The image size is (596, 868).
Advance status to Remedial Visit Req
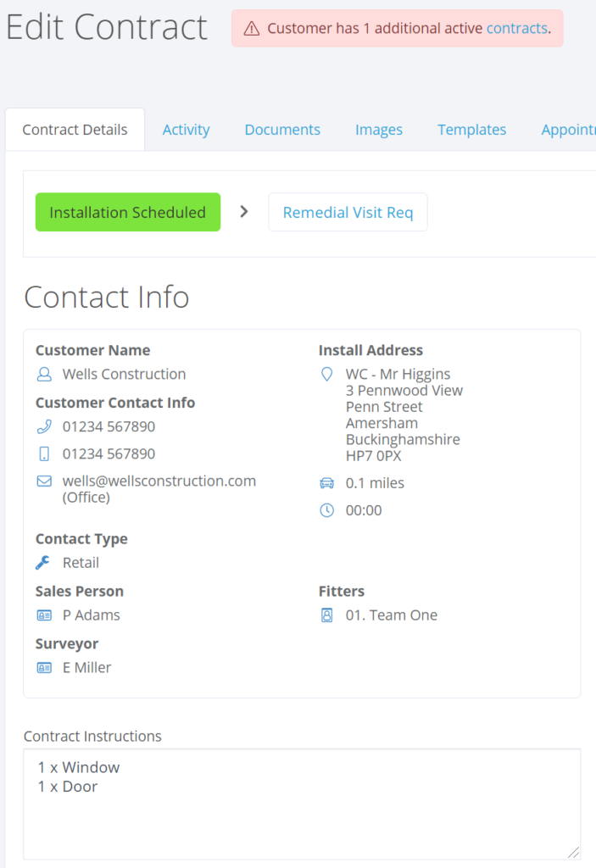click(348, 212)
